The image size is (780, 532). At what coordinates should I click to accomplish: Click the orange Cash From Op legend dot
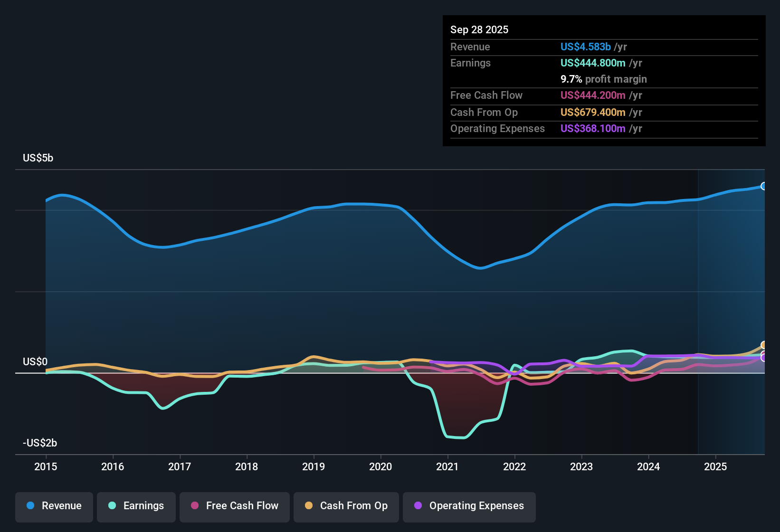coord(308,506)
